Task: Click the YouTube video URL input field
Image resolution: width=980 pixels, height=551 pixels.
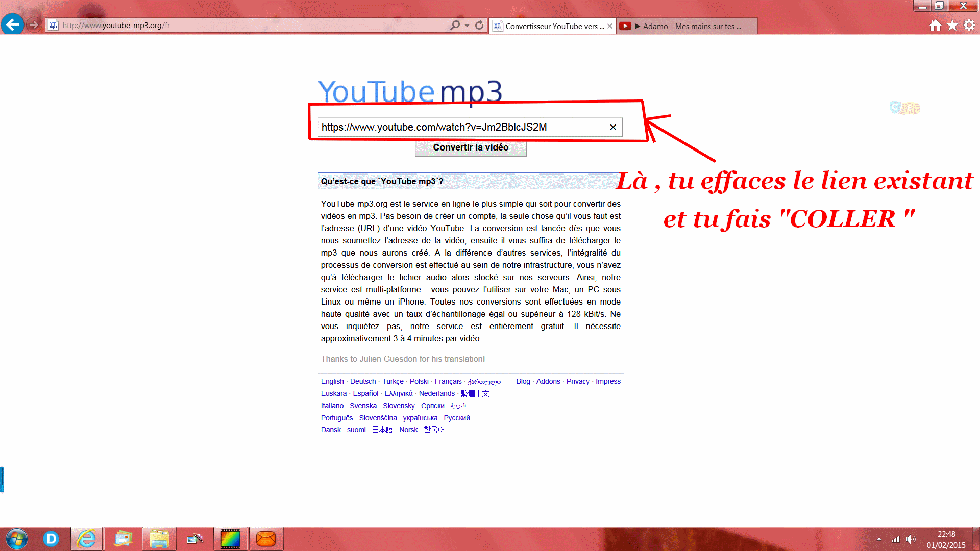Action: pyautogui.click(x=459, y=127)
